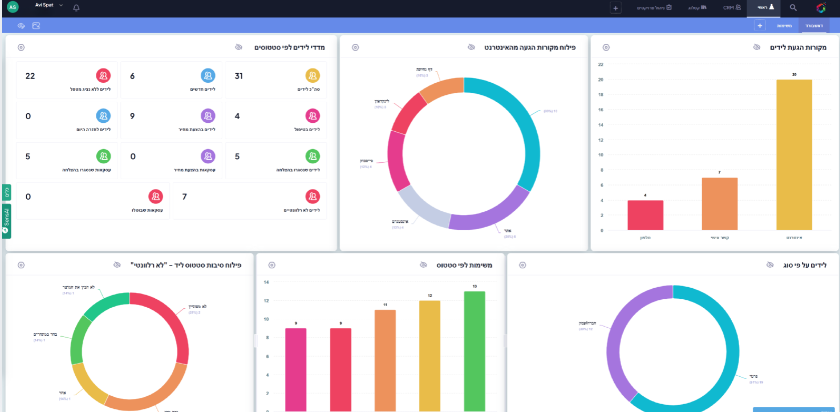
Task: Open the ניהול פרויקטים menu item
Action: point(654,8)
